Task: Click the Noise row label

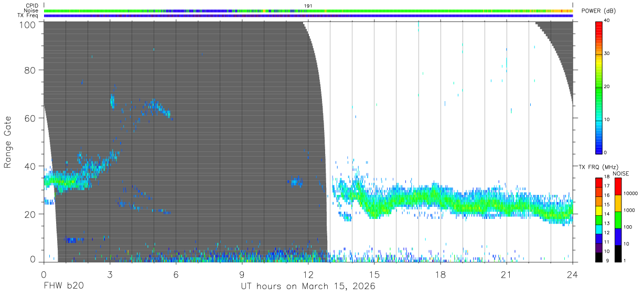Action: tap(31, 10)
